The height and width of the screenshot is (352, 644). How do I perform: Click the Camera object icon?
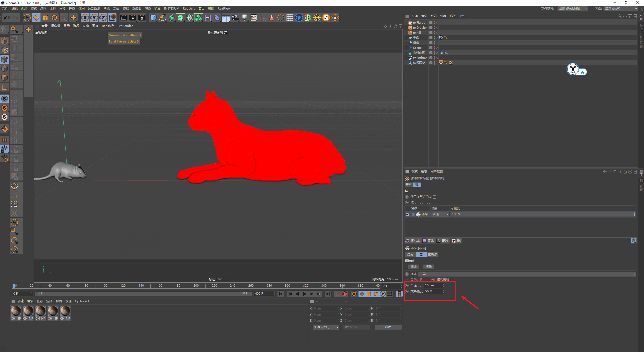point(235,18)
